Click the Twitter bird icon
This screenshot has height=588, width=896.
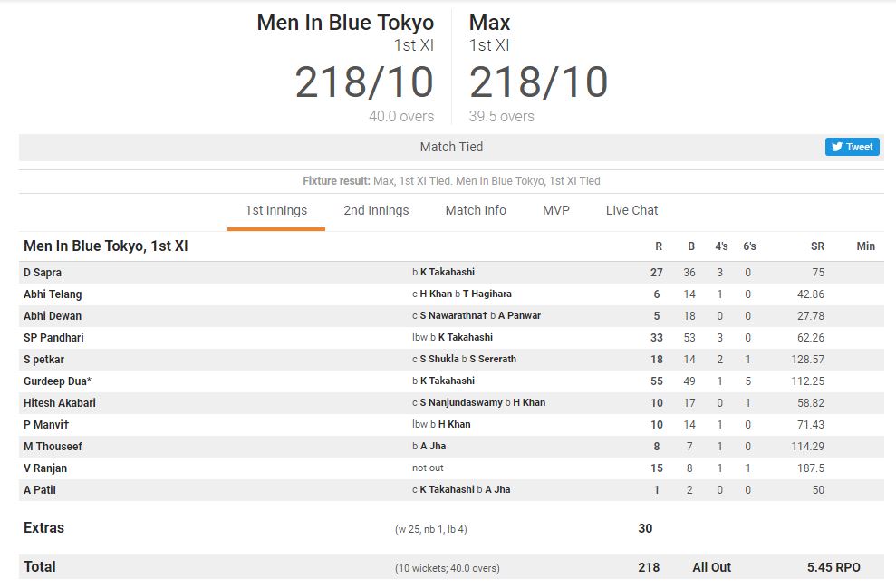coord(837,147)
